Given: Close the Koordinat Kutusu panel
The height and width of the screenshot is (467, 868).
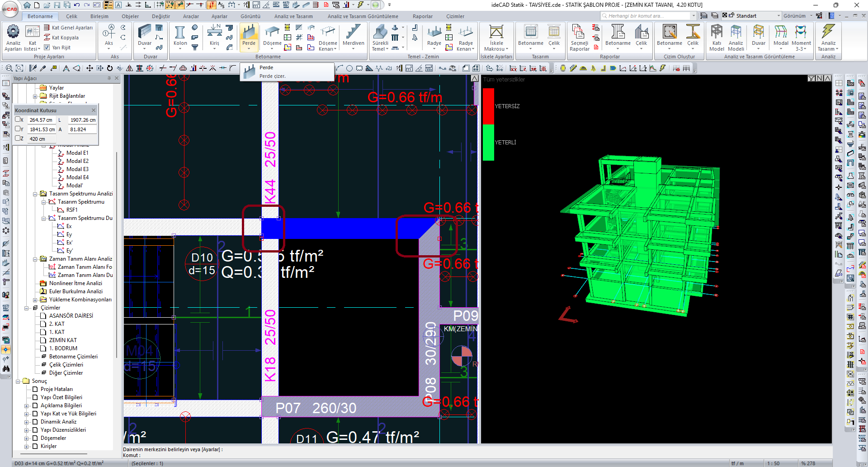Looking at the screenshot, I should [x=94, y=110].
